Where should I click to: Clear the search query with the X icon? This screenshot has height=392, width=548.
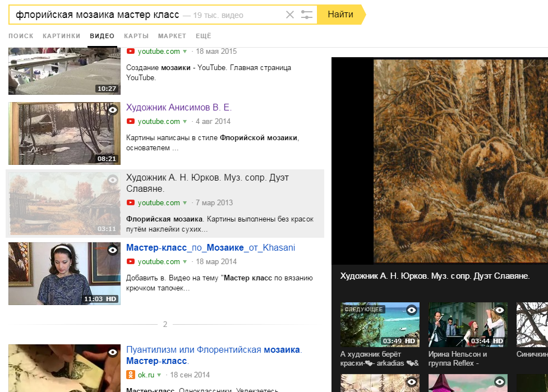pyautogui.click(x=289, y=15)
